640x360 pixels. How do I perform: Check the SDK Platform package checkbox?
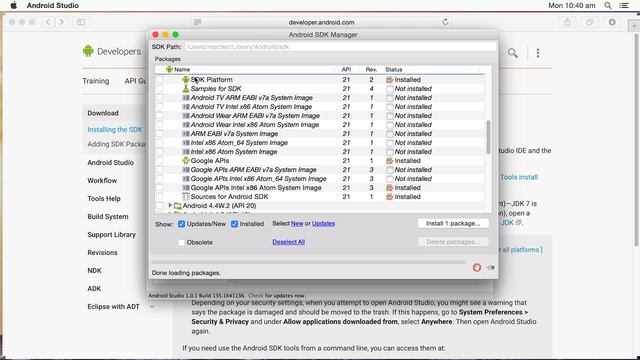pyautogui.click(x=160, y=80)
